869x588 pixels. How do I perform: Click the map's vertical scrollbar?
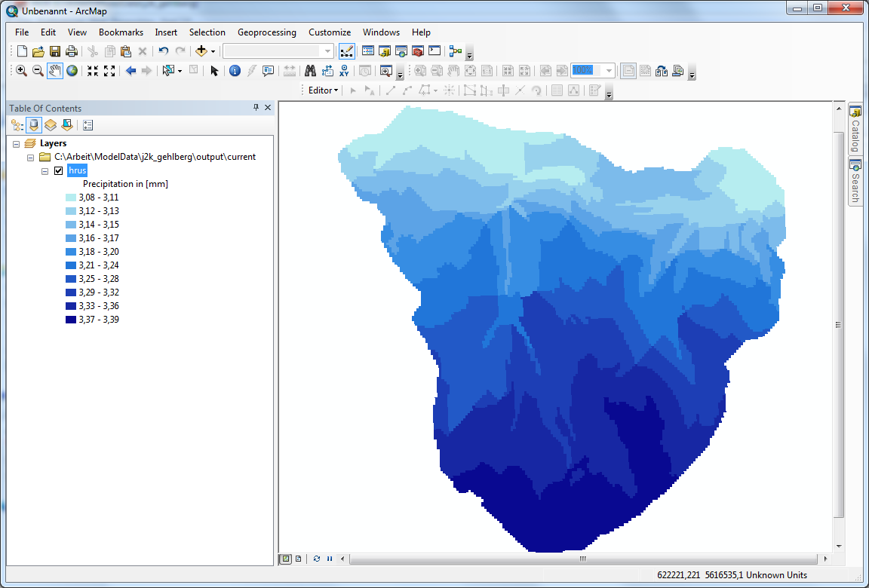(838, 325)
